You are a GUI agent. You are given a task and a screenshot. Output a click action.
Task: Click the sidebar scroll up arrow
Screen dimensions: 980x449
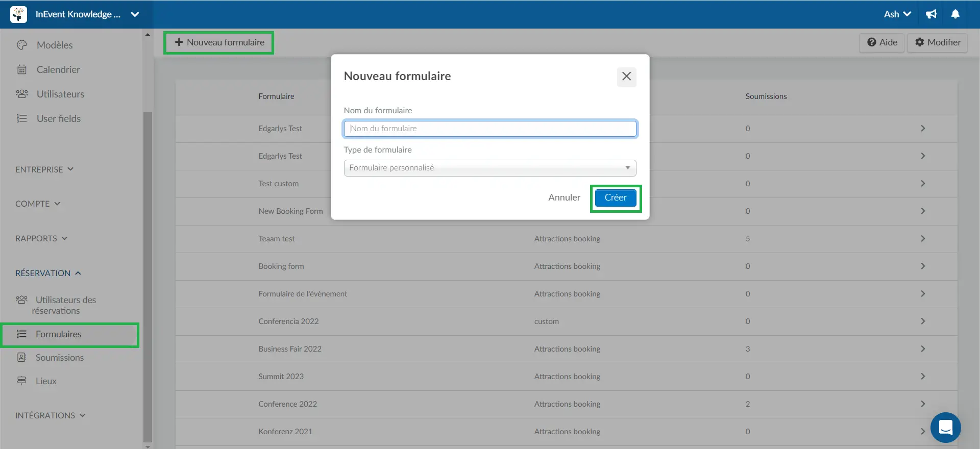(x=148, y=35)
